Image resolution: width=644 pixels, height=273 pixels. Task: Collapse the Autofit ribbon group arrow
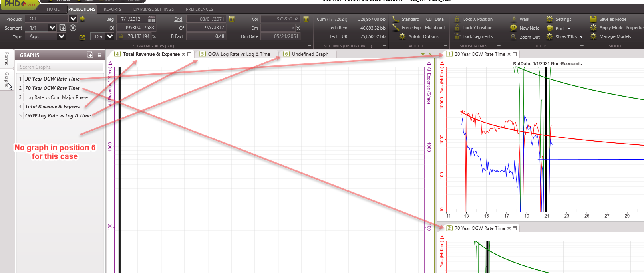coord(445,46)
